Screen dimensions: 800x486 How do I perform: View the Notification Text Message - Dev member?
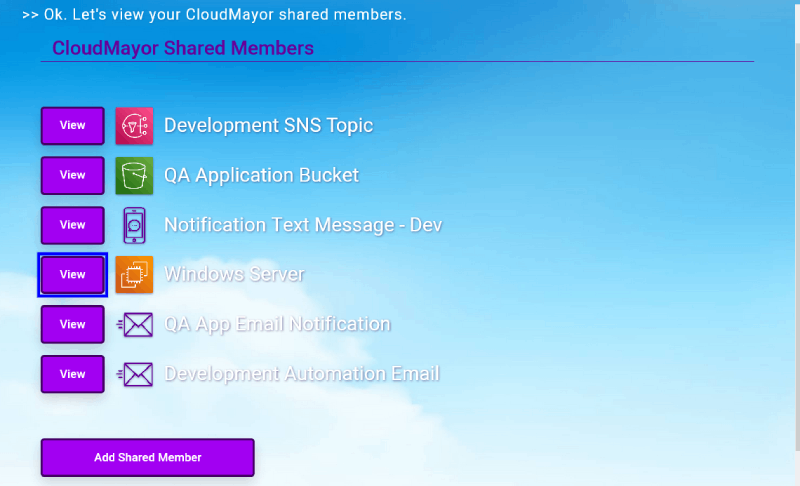coord(72,225)
